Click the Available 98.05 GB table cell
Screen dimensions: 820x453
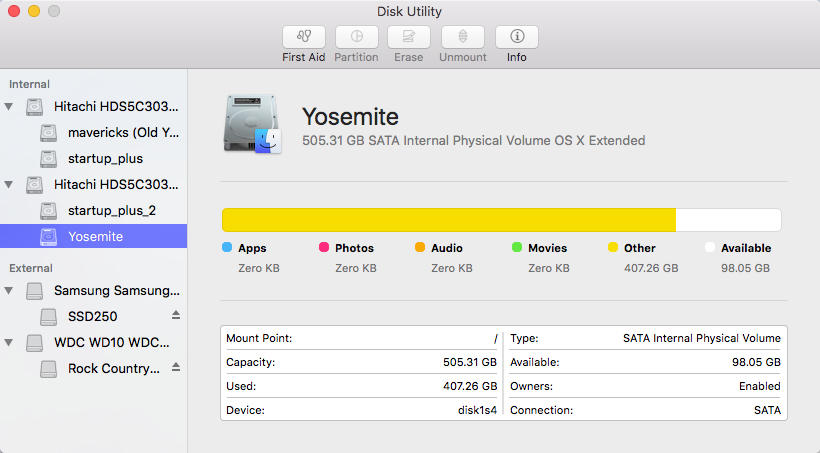pos(756,362)
